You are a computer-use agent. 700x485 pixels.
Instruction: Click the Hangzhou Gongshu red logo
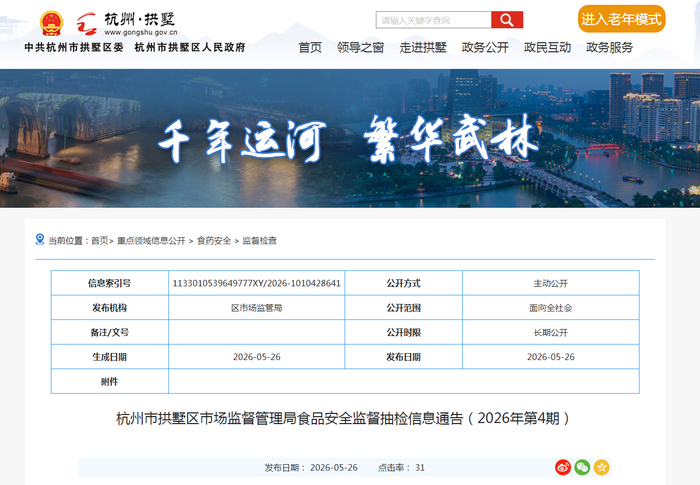(x=87, y=23)
